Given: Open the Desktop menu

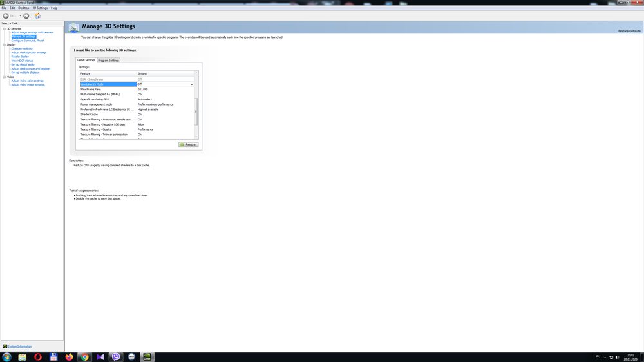Looking at the screenshot, I should [x=23, y=8].
